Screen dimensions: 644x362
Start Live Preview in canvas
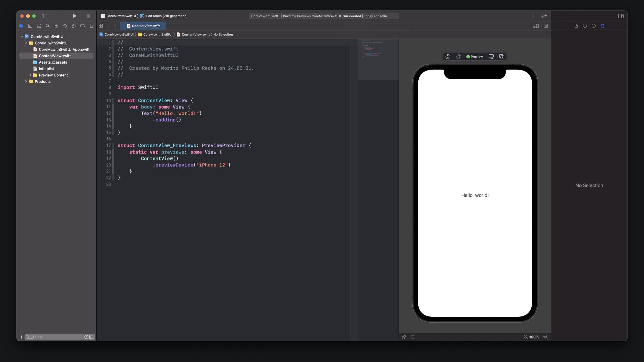pyautogui.click(x=448, y=57)
